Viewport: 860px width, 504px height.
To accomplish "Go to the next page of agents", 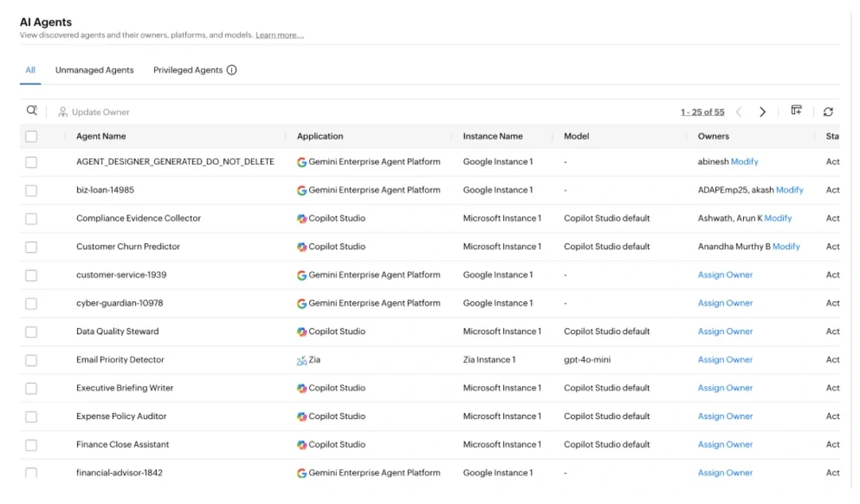I will (x=762, y=112).
